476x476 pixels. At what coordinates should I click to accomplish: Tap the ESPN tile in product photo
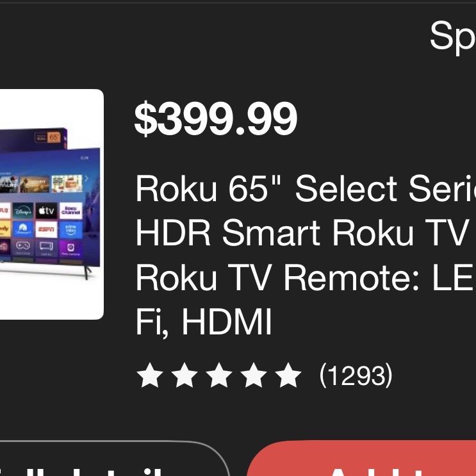pyautogui.click(x=46, y=229)
